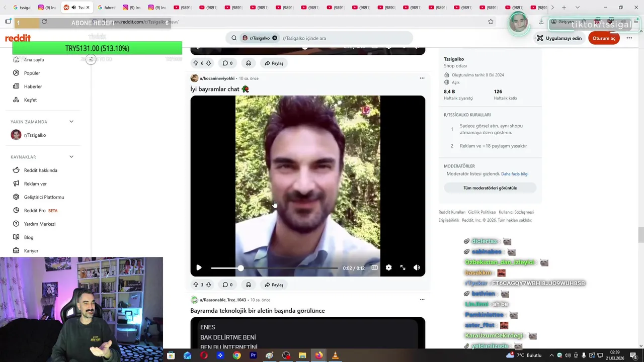This screenshot has height=362, width=644.
Task: Open more options for Reasonable_Tree_1043's post
Action: click(x=422, y=300)
